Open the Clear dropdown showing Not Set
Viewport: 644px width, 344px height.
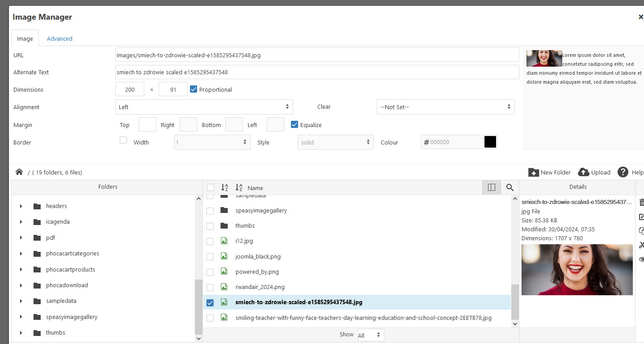pos(445,107)
